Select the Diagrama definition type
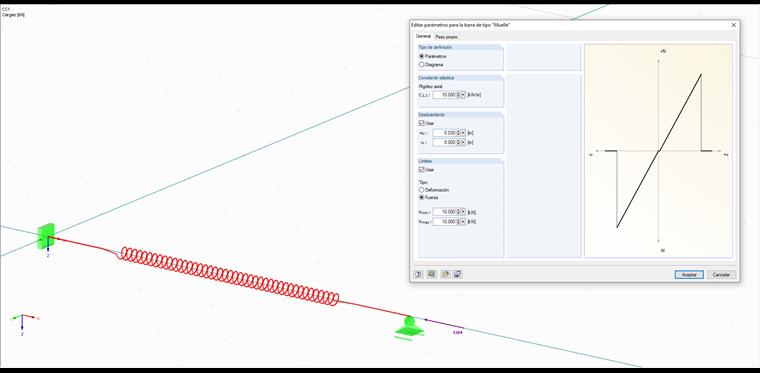 (421, 64)
